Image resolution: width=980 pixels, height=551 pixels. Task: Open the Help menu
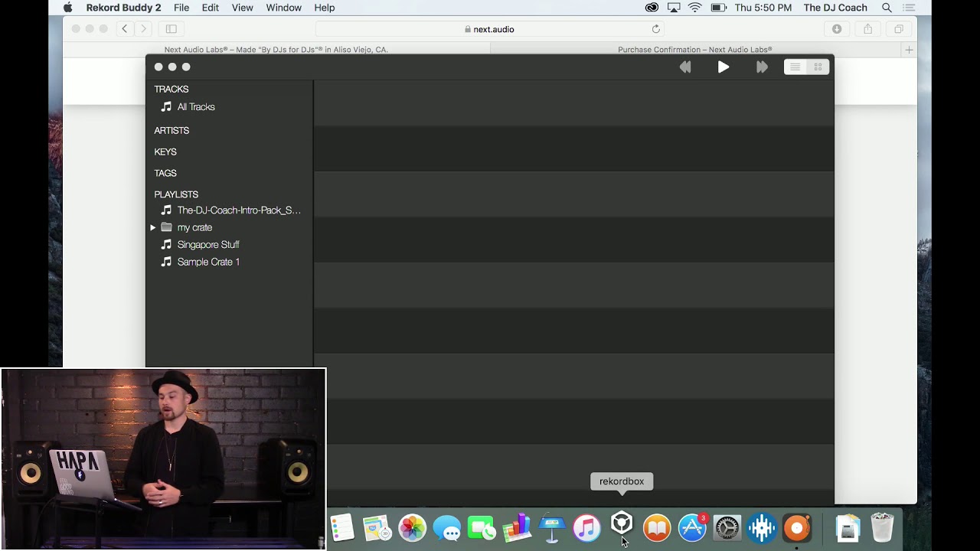tap(325, 8)
